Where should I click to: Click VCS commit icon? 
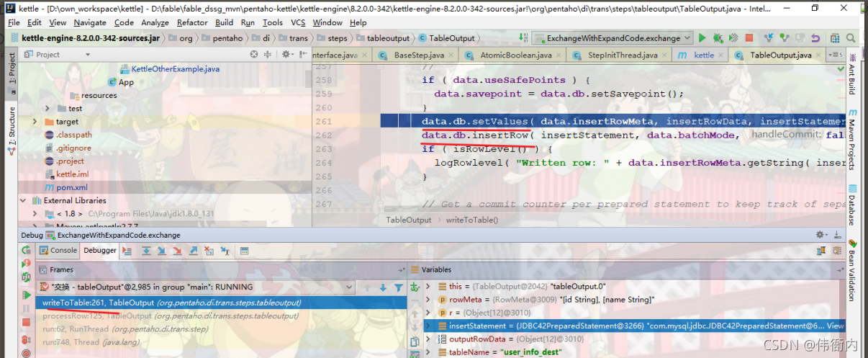click(785, 37)
